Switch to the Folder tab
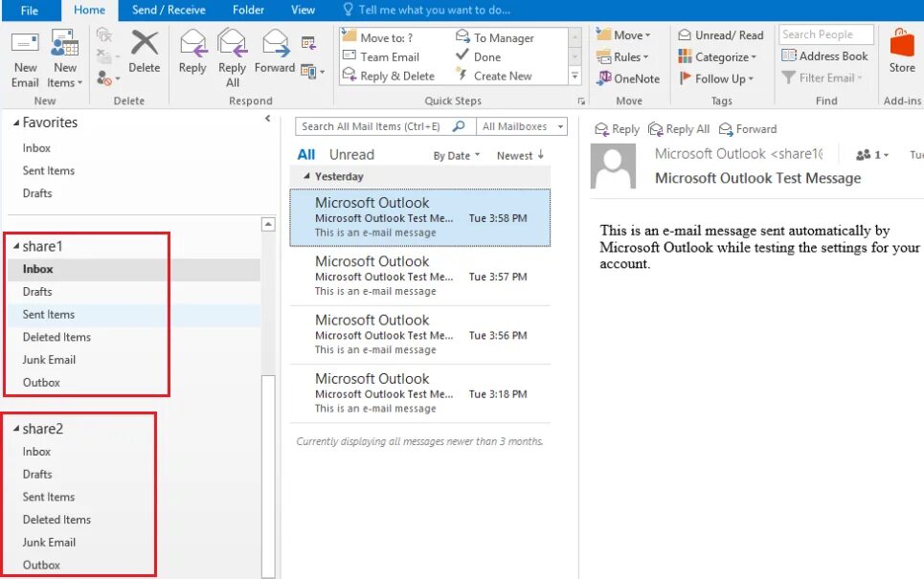This screenshot has width=924, height=579. click(248, 10)
